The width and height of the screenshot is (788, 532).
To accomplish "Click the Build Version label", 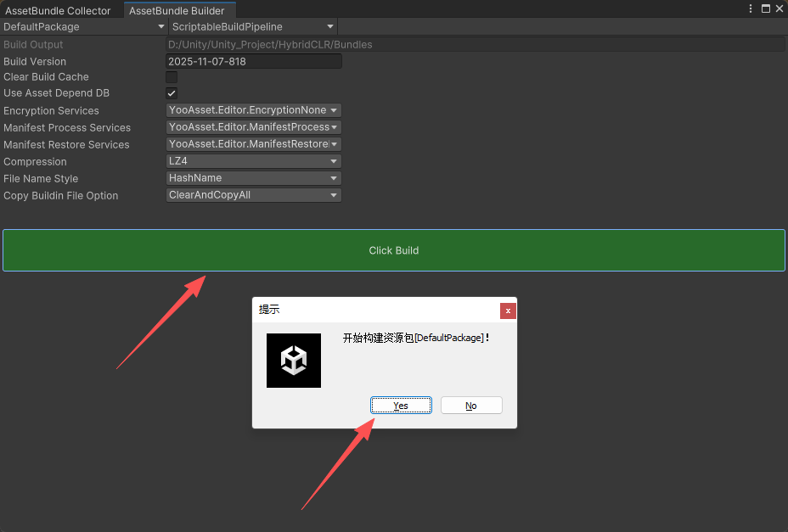I will coord(35,61).
